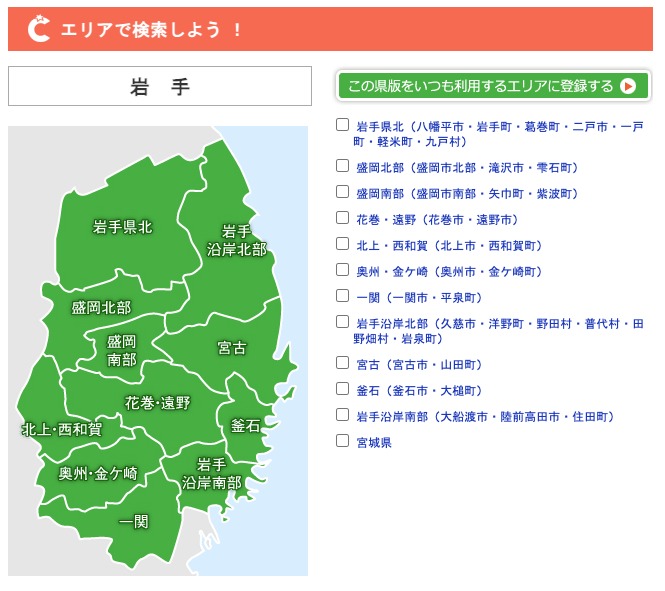The width and height of the screenshot is (665, 591).
Task: Open the 岩手県北 link in the area list
Action: pos(498,134)
